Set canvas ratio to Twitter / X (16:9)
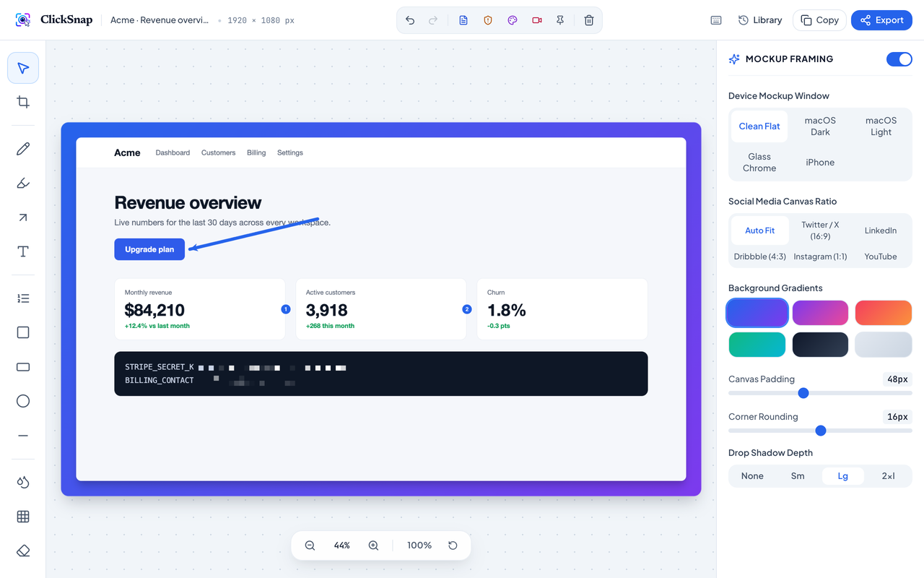The width and height of the screenshot is (924, 578). coord(820,230)
